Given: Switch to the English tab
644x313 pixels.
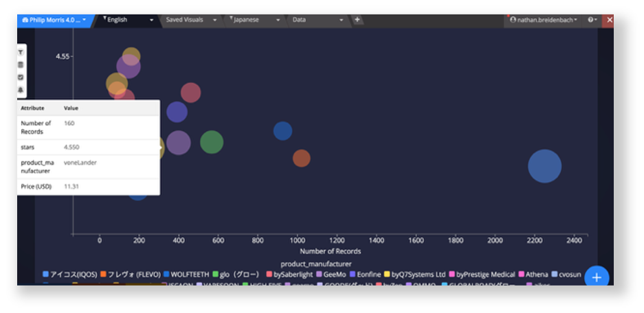Looking at the screenshot, I should pyautogui.click(x=118, y=20).
